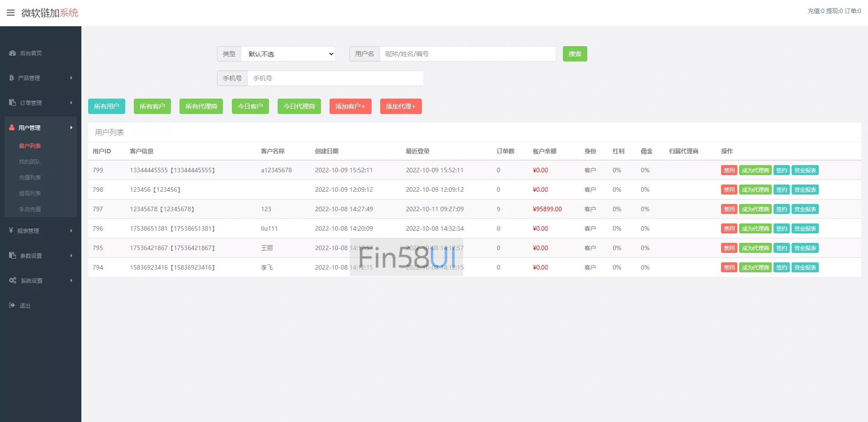Image resolution: width=868 pixels, height=422 pixels.
Task: Expand the 订单管理 submenu arrow
Action: [x=71, y=103]
